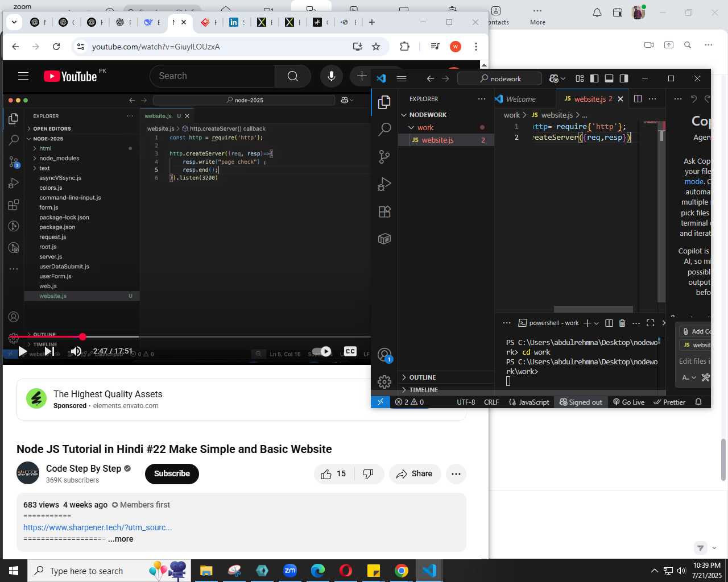Open the sharpener.tech link in description
The height and width of the screenshot is (582, 728).
point(97,527)
